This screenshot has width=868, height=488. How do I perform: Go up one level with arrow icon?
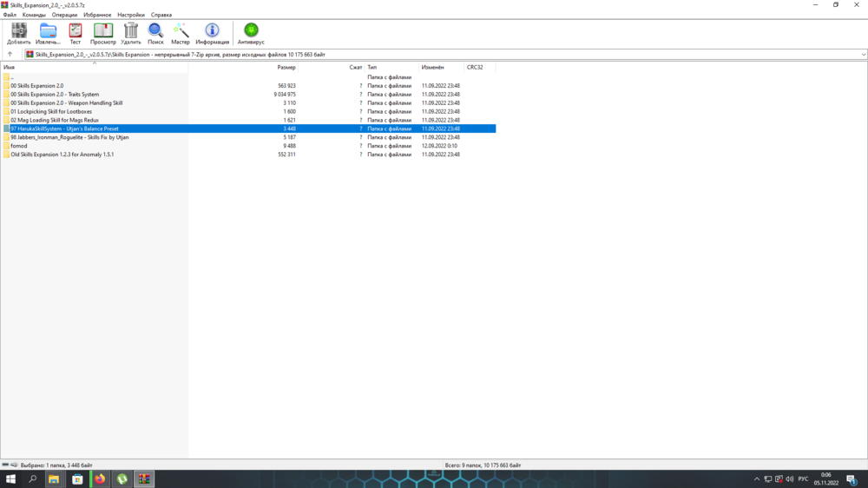click(x=10, y=55)
